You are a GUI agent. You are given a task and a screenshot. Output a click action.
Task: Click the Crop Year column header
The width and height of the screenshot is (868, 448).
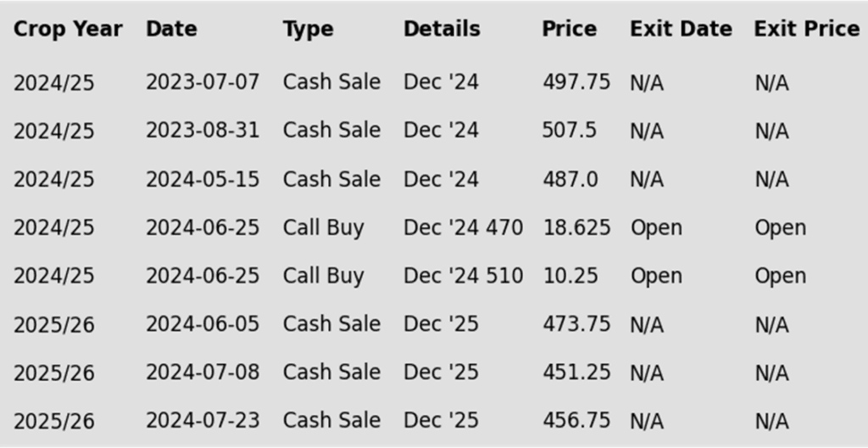pos(68,30)
